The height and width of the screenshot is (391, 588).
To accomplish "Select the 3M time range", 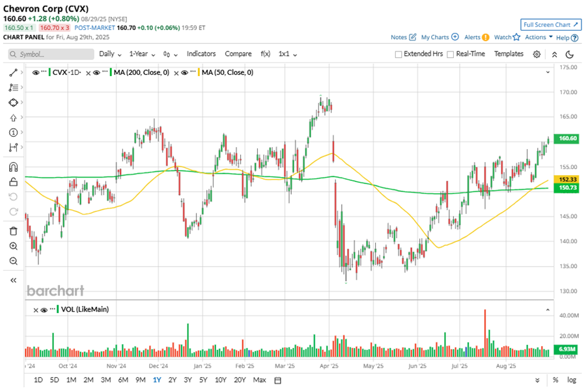I will tap(105, 380).
